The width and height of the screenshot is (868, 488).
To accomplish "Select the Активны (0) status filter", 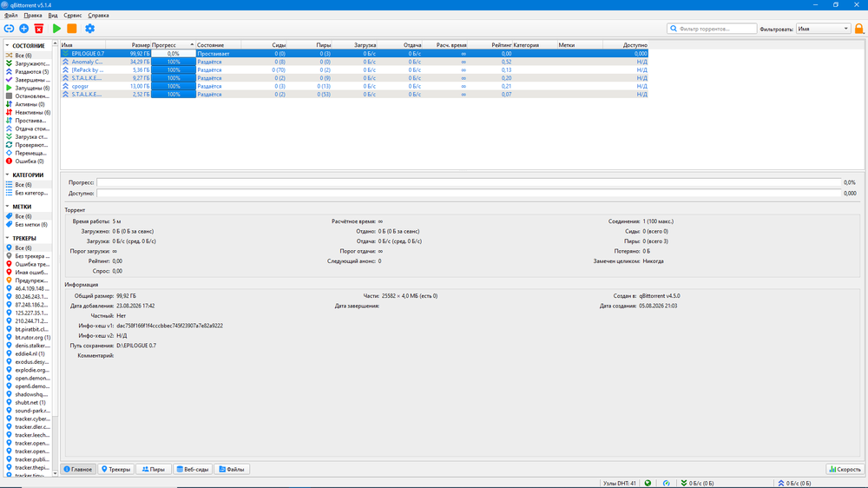I will point(28,104).
